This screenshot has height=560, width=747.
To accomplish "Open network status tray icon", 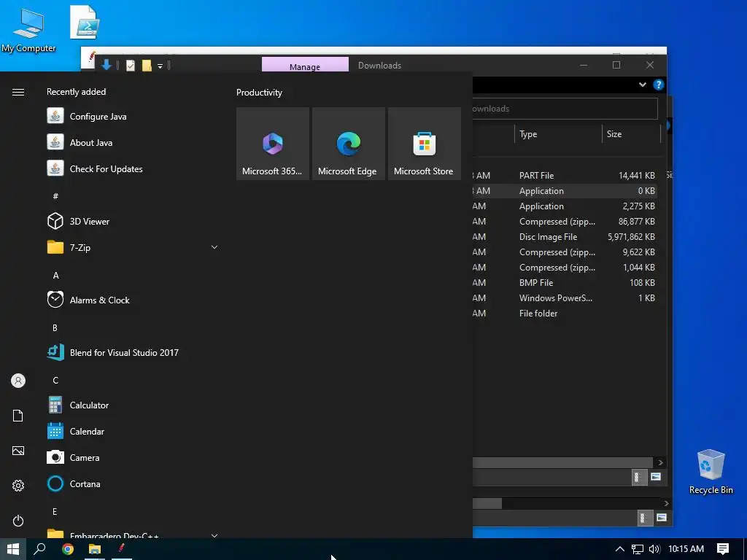I will [638, 549].
